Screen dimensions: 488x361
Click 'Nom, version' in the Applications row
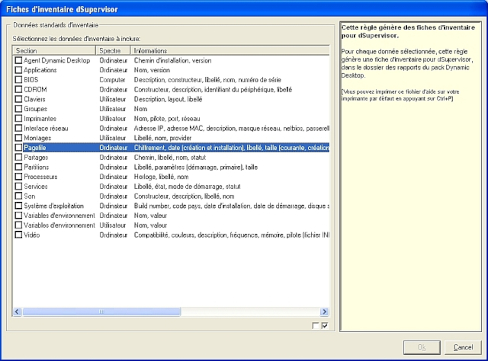152,70
